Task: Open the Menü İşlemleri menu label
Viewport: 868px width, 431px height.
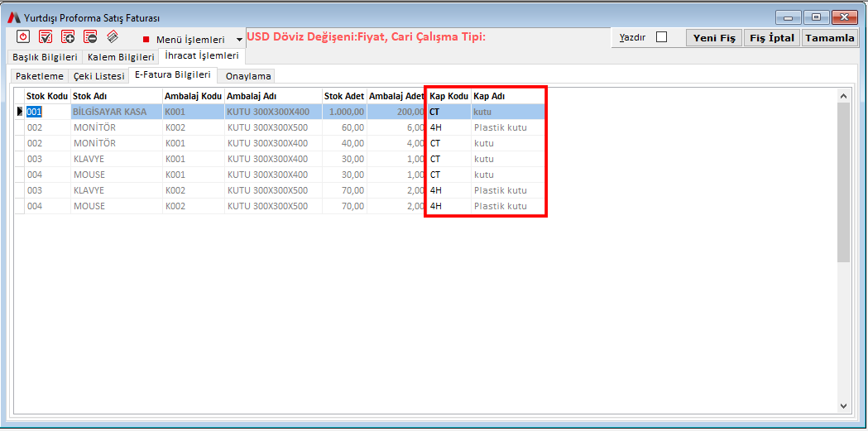Action: click(x=190, y=40)
